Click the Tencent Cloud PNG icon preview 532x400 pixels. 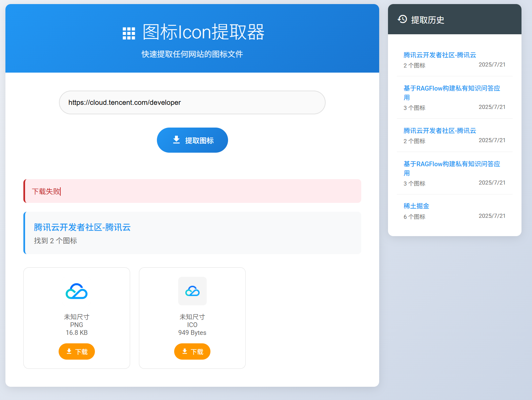click(77, 291)
